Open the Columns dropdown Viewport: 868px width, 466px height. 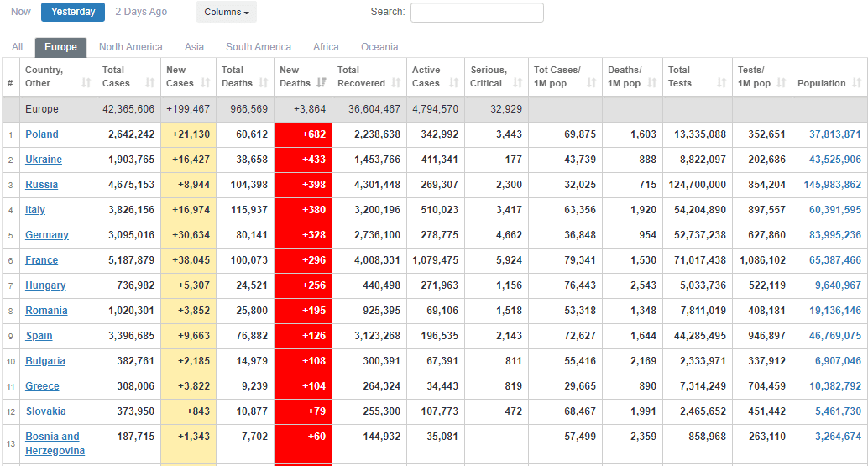tap(227, 13)
